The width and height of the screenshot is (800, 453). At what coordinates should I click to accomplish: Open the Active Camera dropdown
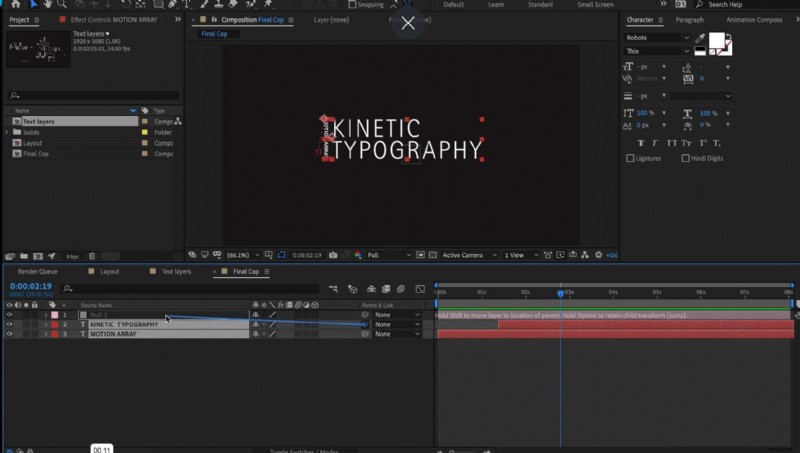pos(469,255)
